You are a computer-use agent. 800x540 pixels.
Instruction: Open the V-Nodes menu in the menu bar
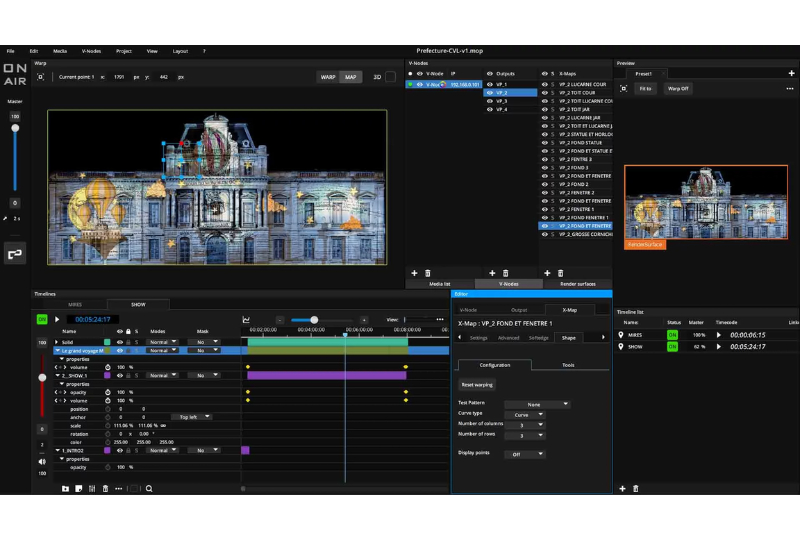(91, 51)
